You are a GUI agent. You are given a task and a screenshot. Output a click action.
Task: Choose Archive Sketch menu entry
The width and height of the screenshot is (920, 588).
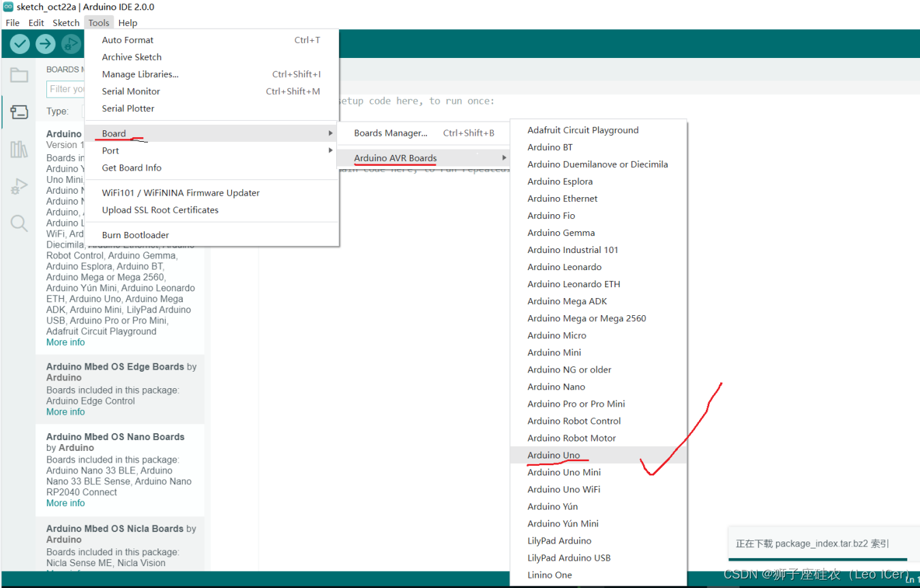211,57
